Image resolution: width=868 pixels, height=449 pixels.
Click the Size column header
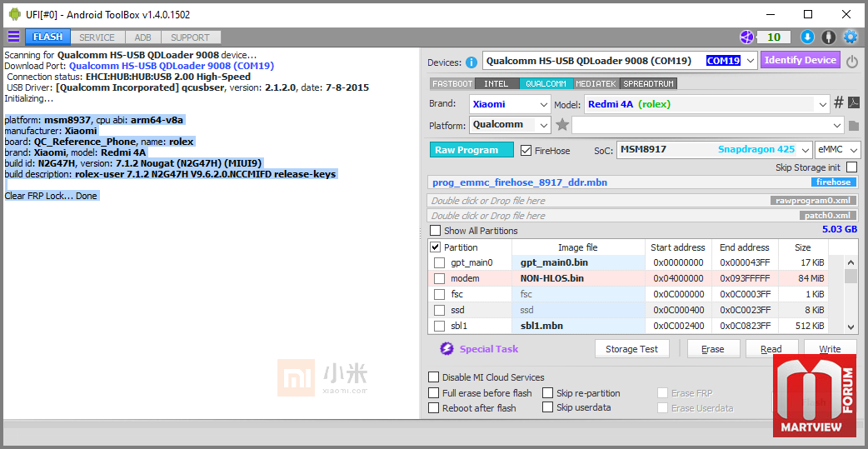[x=803, y=247]
